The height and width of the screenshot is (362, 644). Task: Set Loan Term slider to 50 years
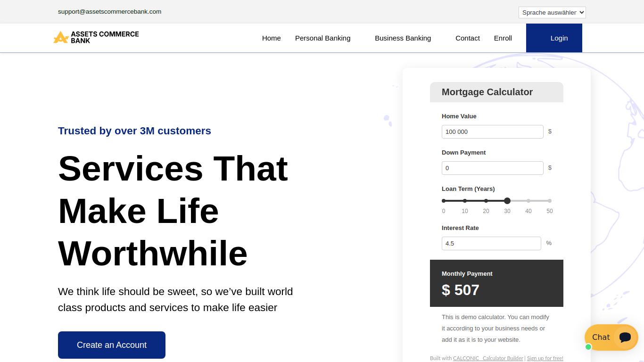click(x=550, y=201)
